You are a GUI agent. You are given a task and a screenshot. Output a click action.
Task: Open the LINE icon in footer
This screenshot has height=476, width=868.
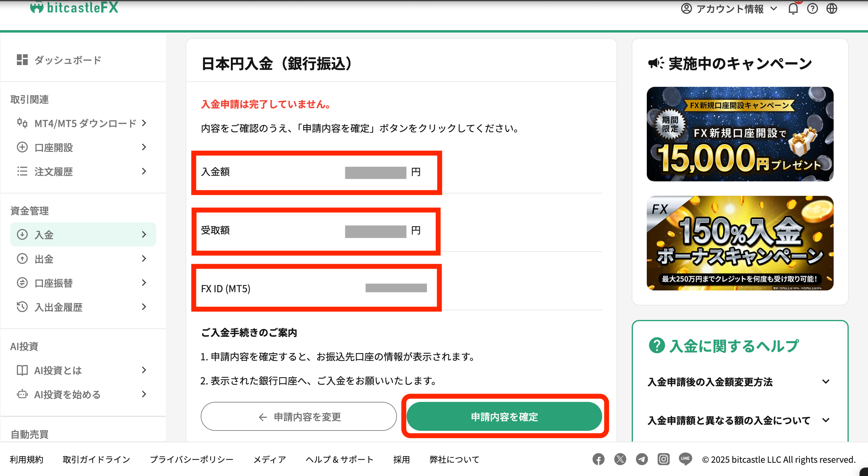(x=685, y=459)
